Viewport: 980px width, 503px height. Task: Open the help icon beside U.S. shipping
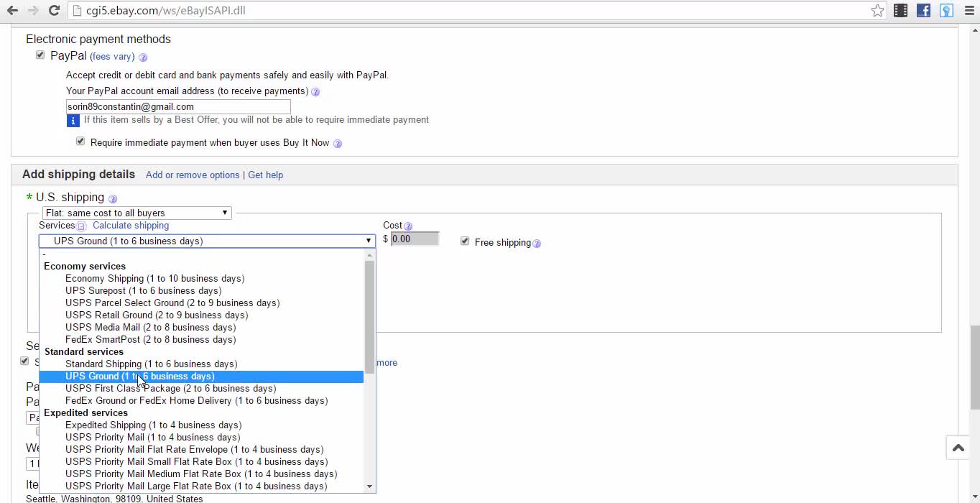point(113,199)
